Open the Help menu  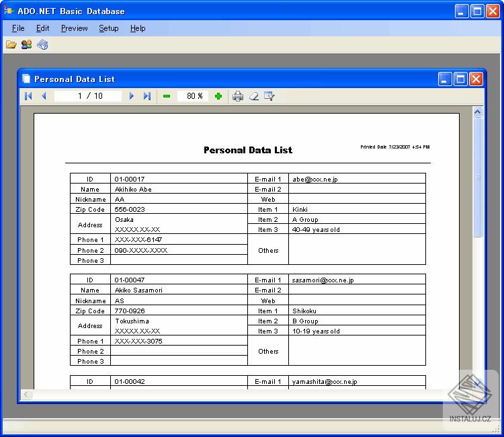pos(138,28)
